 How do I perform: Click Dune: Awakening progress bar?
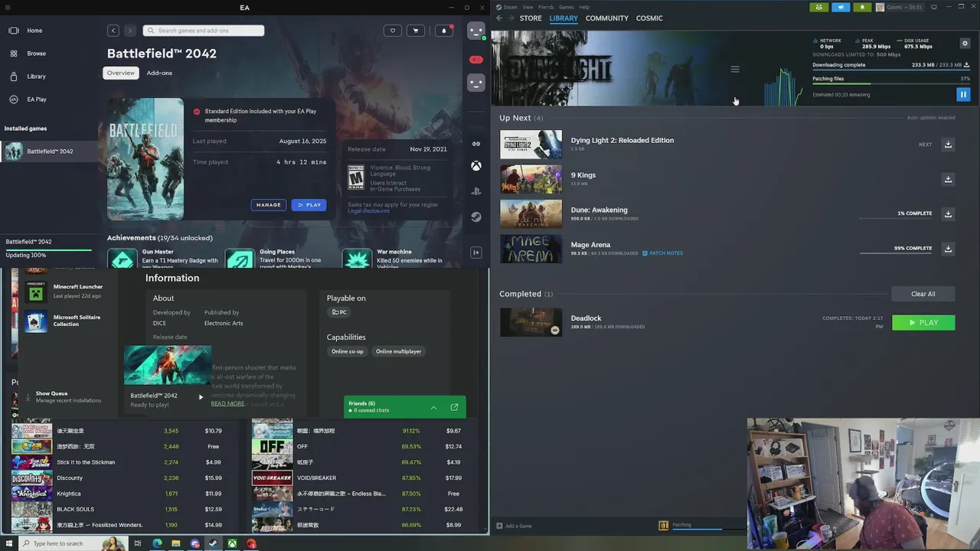tap(896, 218)
